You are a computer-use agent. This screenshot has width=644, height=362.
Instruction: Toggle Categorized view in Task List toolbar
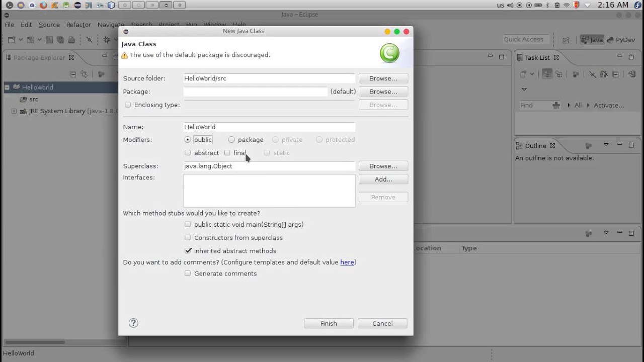(547, 74)
